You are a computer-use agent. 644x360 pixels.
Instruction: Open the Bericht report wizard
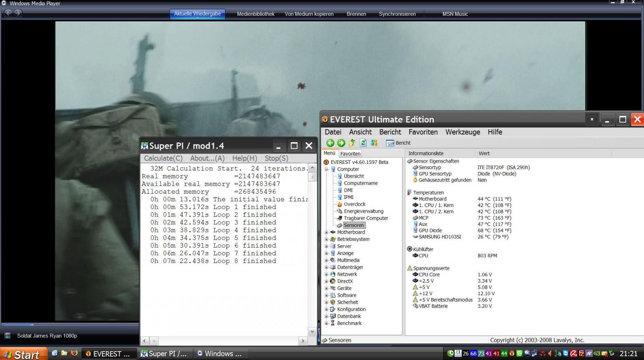398,143
